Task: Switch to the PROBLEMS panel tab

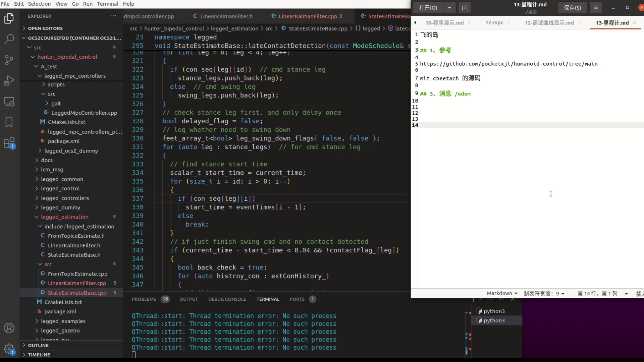Action: (144, 299)
